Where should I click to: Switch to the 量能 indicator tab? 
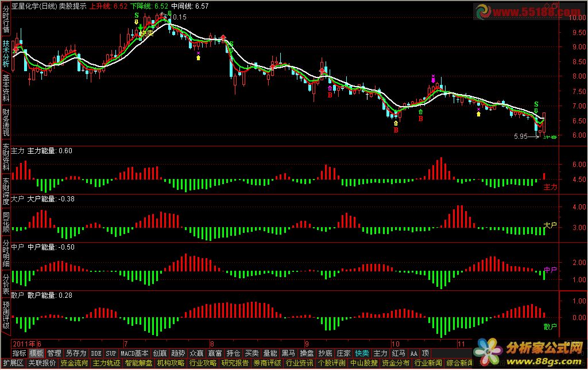click(270, 353)
